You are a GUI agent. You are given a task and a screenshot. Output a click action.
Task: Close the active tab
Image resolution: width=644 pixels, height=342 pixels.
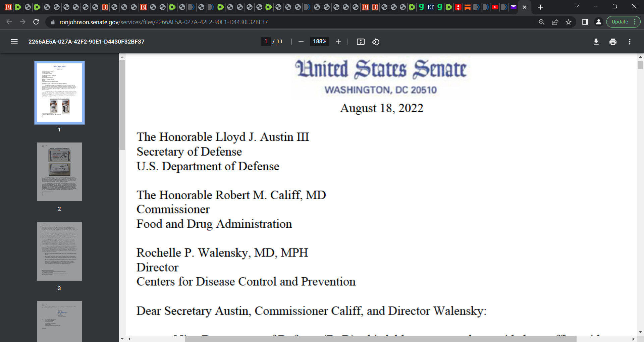coord(525,7)
